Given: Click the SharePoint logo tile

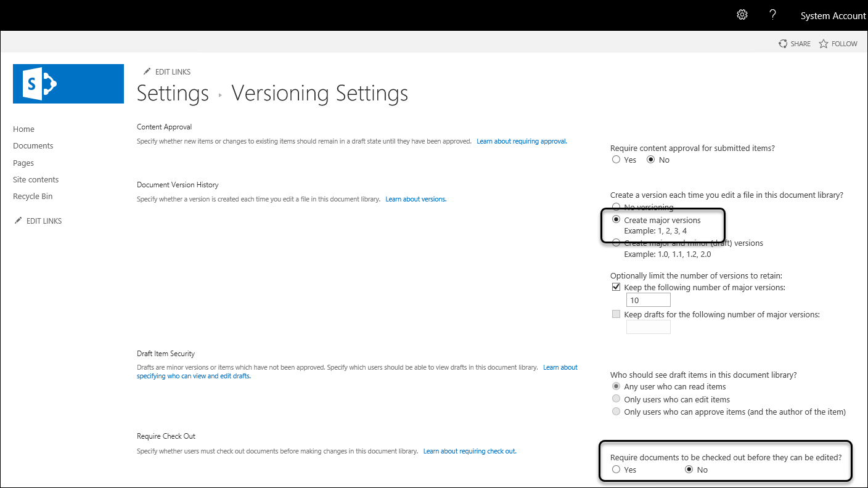Looking at the screenshot, I should tap(68, 84).
